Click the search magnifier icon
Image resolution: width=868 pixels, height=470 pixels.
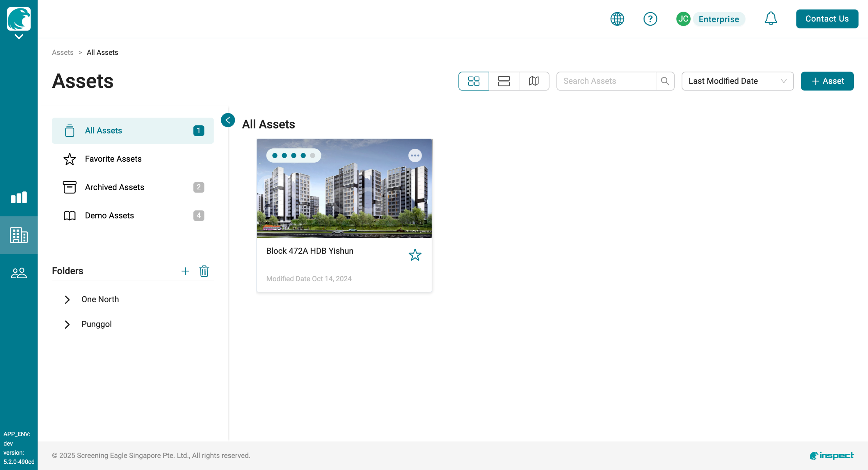[x=665, y=81]
